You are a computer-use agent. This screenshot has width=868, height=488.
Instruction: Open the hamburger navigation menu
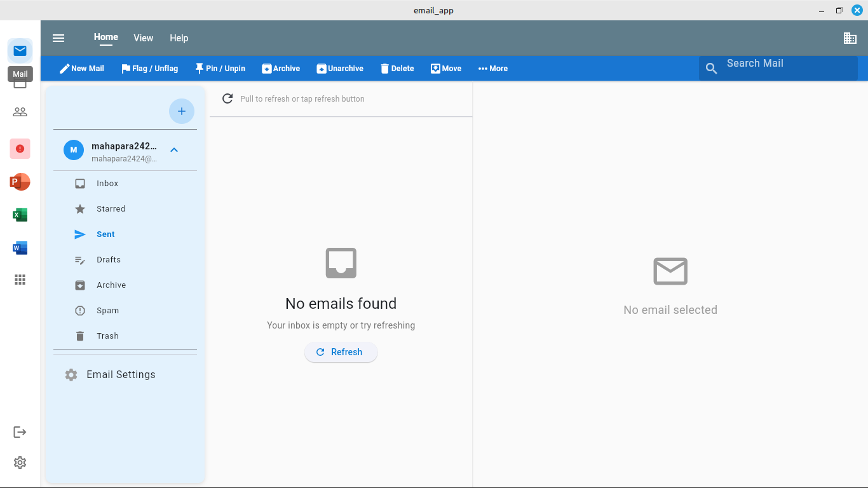[58, 38]
